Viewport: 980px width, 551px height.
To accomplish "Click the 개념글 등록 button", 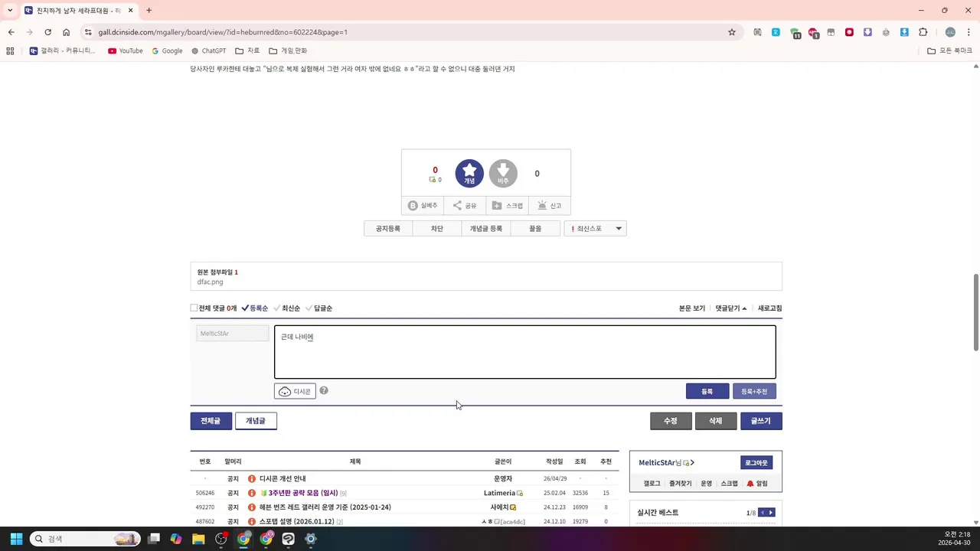I will click(x=486, y=229).
